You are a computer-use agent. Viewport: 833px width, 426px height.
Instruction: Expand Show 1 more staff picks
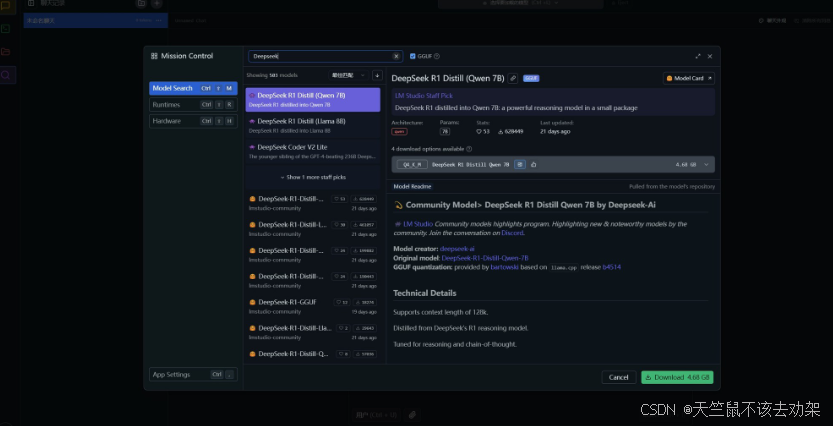(x=313, y=177)
